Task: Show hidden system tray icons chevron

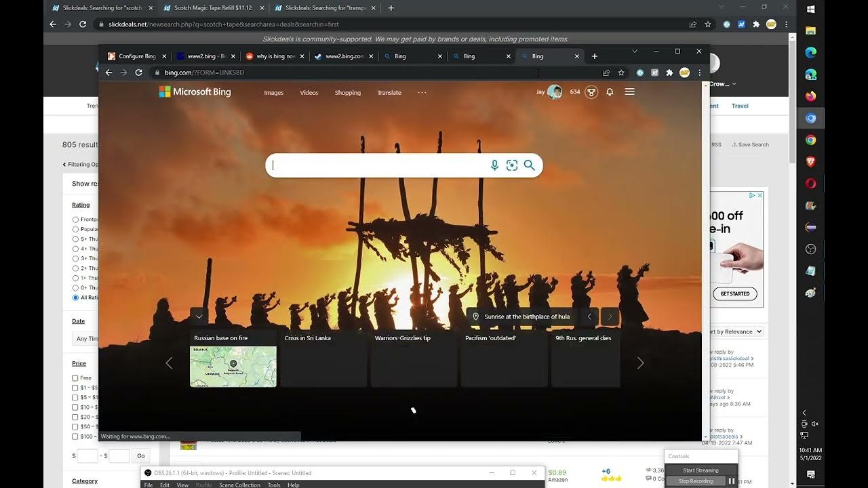Action: pyautogui.click(x=805, y=412)
